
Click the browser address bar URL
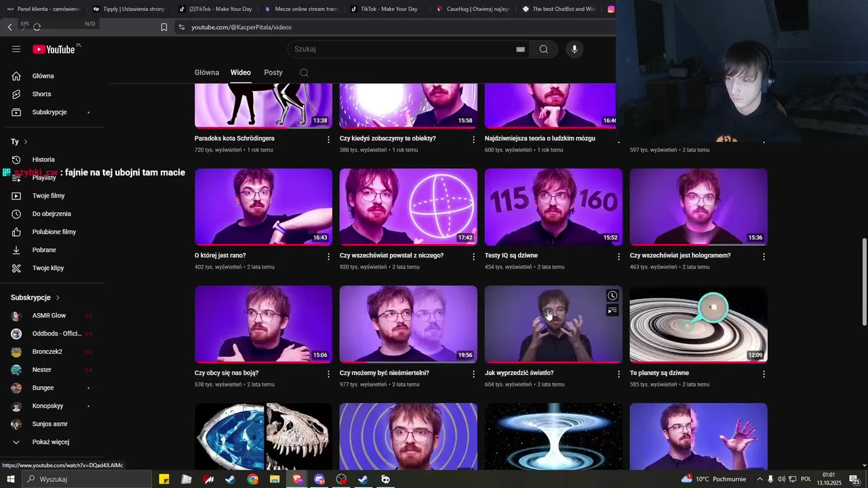tap(241, 27)
